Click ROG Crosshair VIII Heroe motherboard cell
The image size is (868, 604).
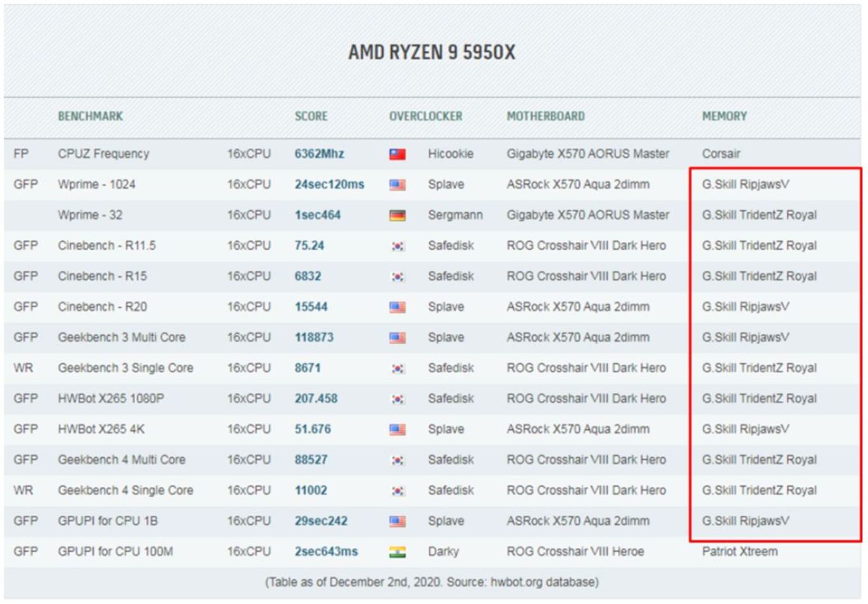pos(575,552)
